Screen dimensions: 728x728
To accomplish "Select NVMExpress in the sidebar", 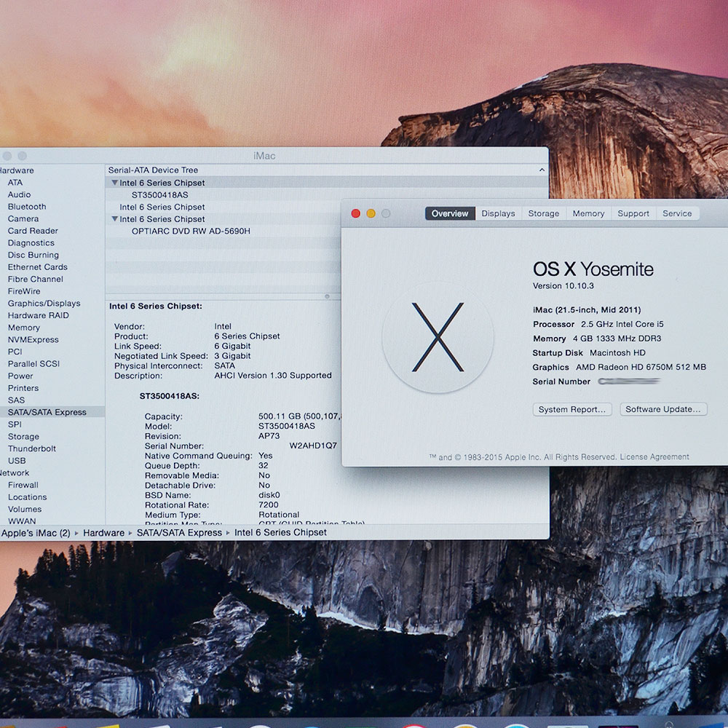I will (33, 339).
